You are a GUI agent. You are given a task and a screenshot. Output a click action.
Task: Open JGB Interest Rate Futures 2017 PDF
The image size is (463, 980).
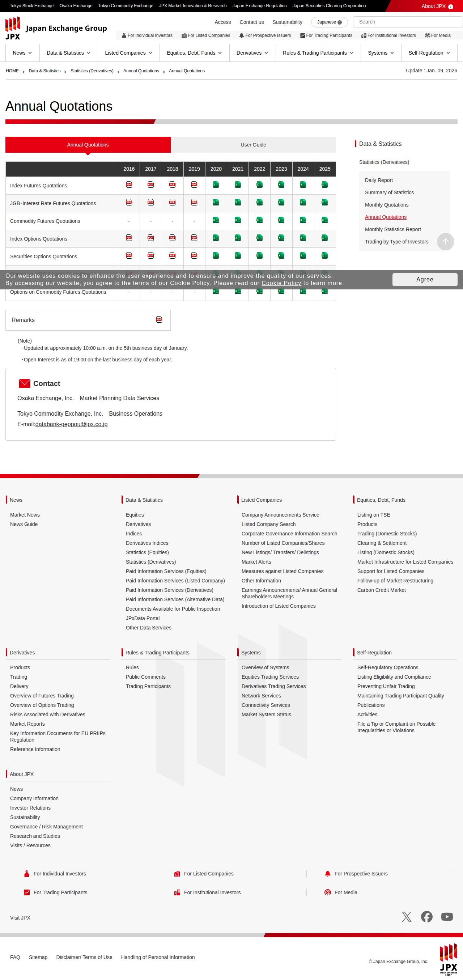150,202
